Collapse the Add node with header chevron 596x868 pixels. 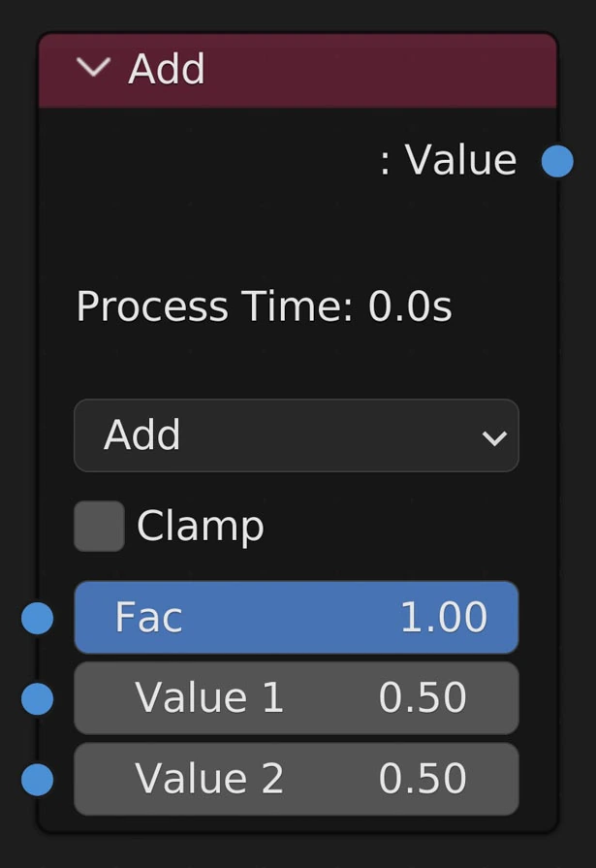[93, 68]
